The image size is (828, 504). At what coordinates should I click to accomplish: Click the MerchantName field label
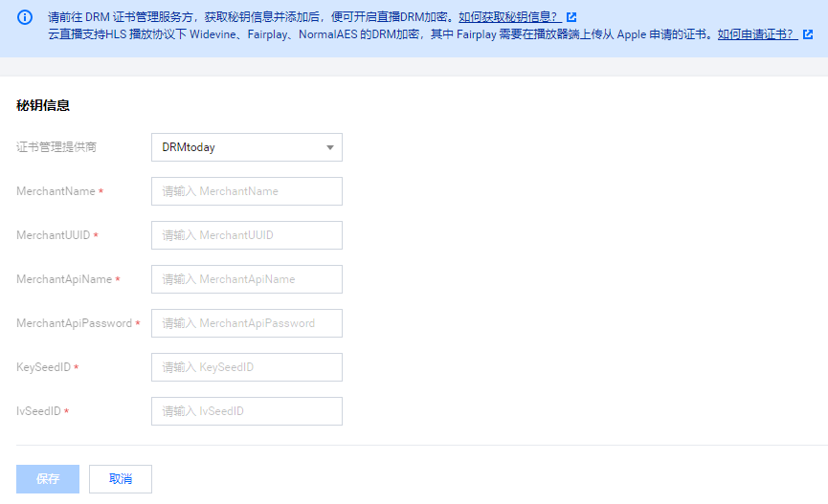[x=56, y=191]
